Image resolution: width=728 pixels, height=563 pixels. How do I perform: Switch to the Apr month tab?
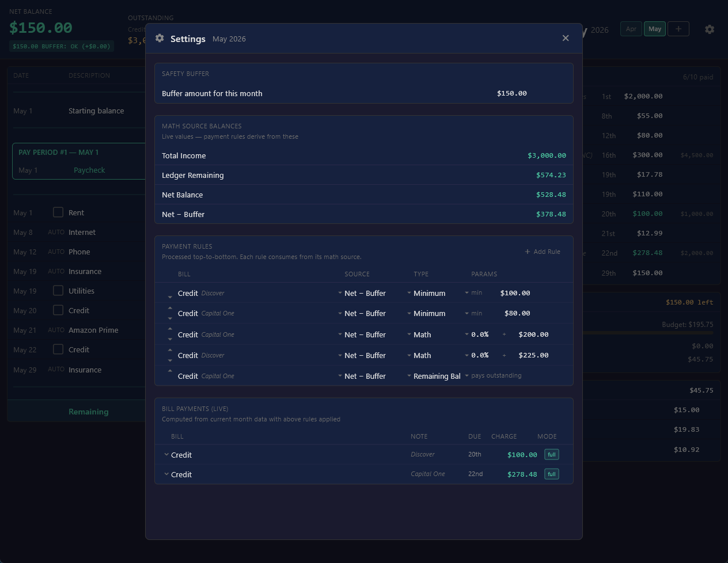631,29
